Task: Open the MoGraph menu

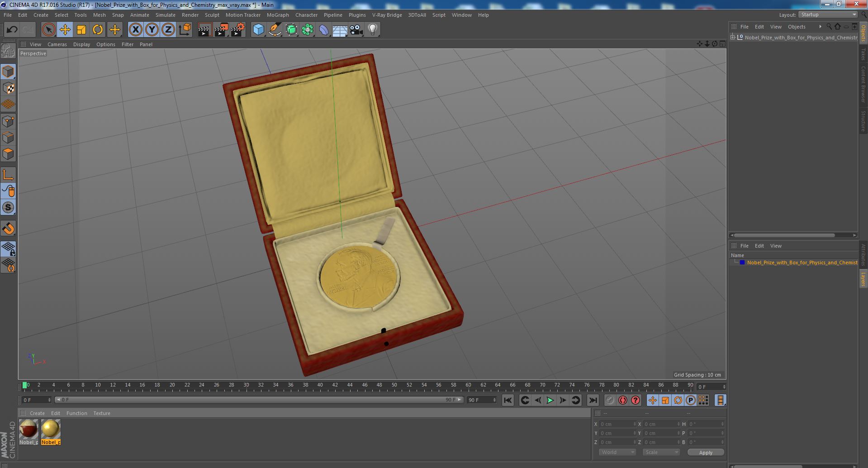Action: tap(278, 15)
